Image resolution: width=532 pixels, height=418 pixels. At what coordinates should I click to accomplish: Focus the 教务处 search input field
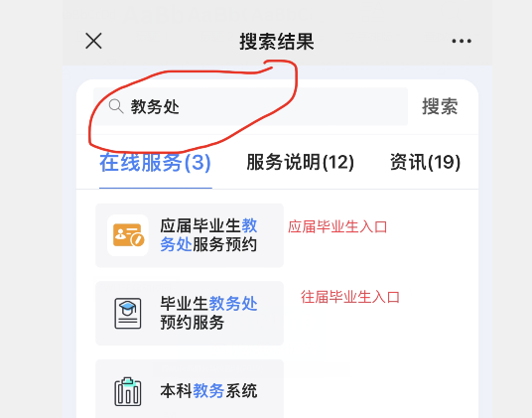[250, 106]
